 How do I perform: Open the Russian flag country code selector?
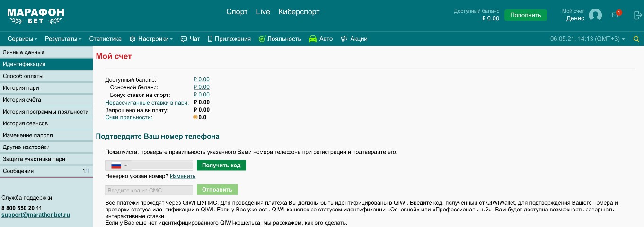click(x=119, y=165)
